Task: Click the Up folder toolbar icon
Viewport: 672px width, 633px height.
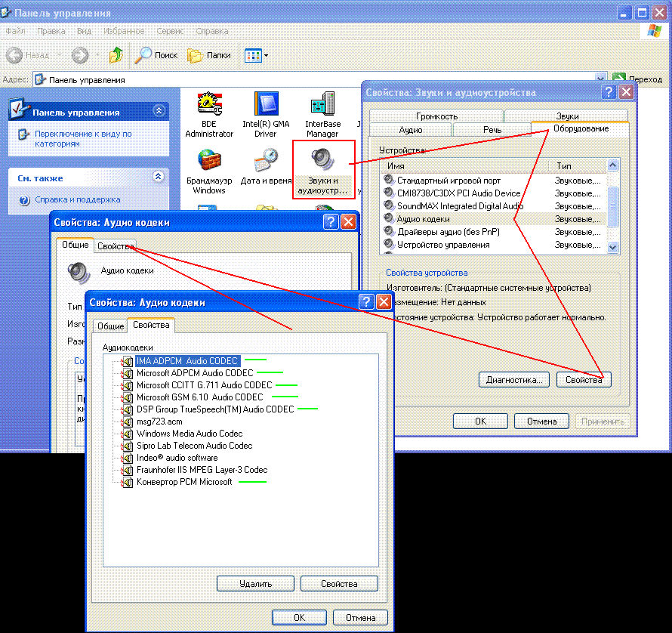Action: [x=116, y=55]
